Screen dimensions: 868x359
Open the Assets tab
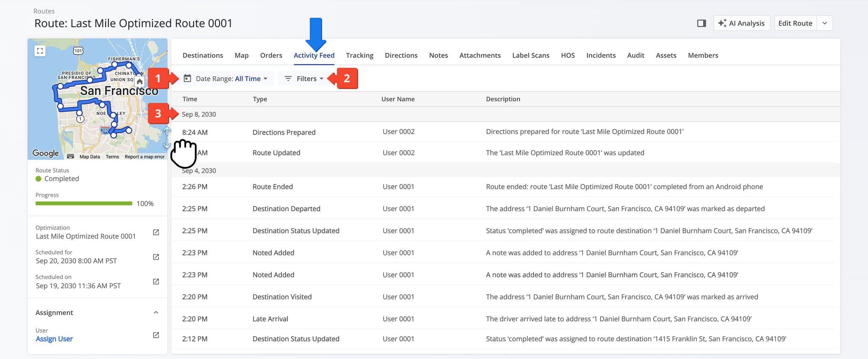pyautogui.click(x=666, y=55)
